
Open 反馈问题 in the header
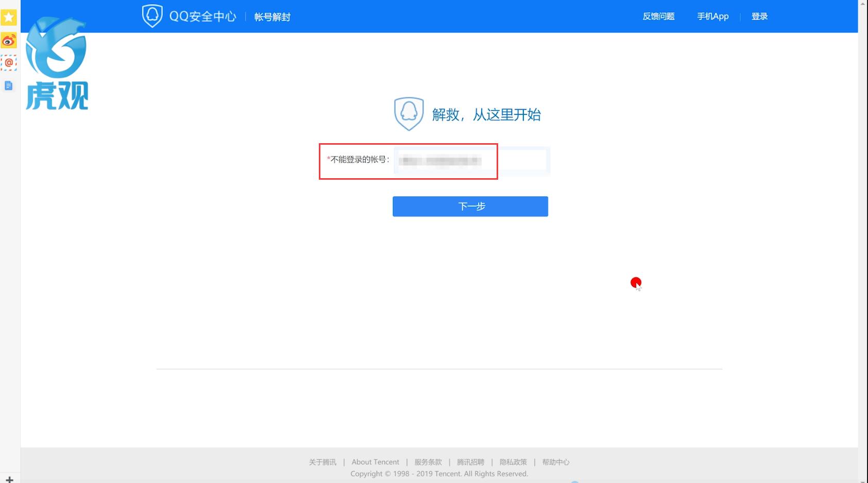(658, 16)
